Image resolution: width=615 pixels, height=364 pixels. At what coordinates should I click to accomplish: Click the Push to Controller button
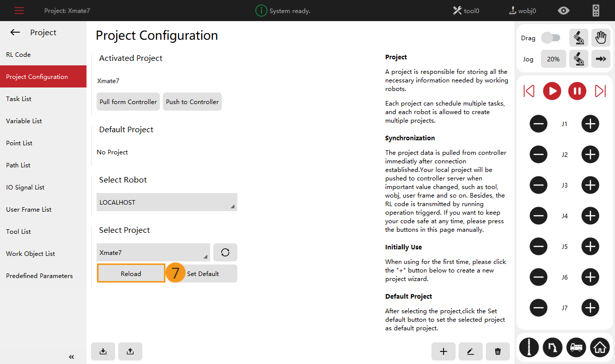click(192, 102)
